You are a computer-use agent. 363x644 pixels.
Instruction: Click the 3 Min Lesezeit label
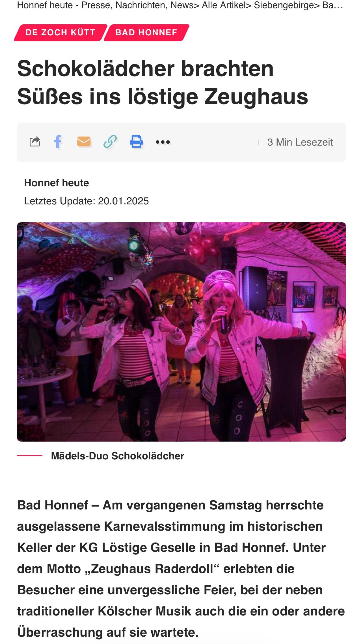coord(300,142)
